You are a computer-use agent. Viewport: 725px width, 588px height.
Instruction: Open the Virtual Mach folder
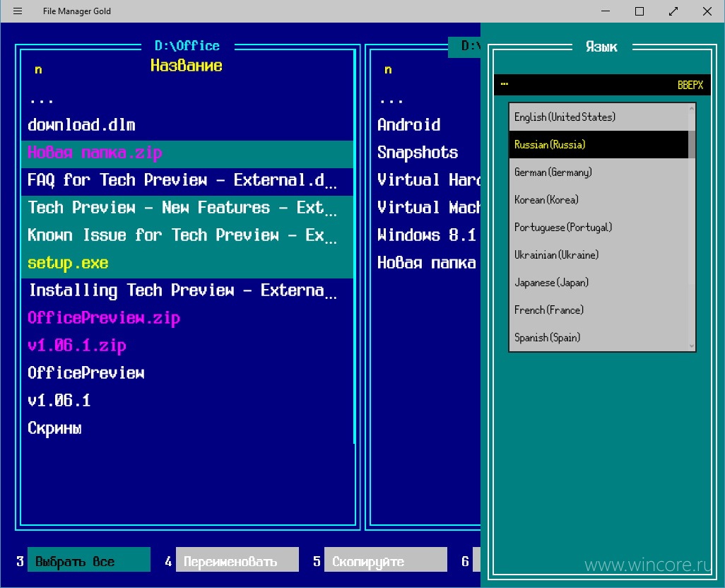point(425,208)
